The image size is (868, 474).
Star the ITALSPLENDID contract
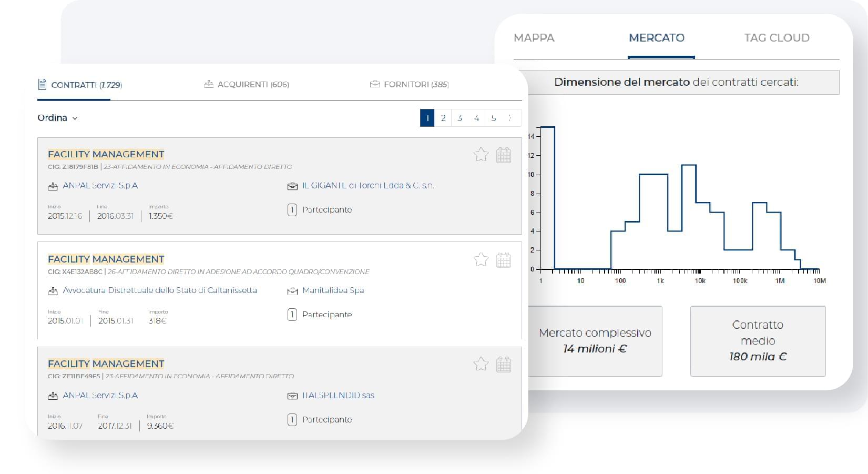(x=481, y=364)
